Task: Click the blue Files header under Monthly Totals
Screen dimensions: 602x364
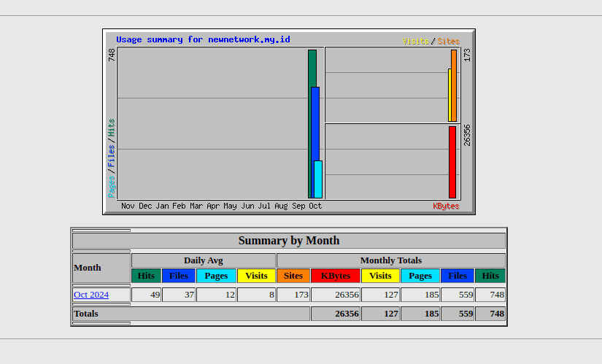Action: coord(458,276)
